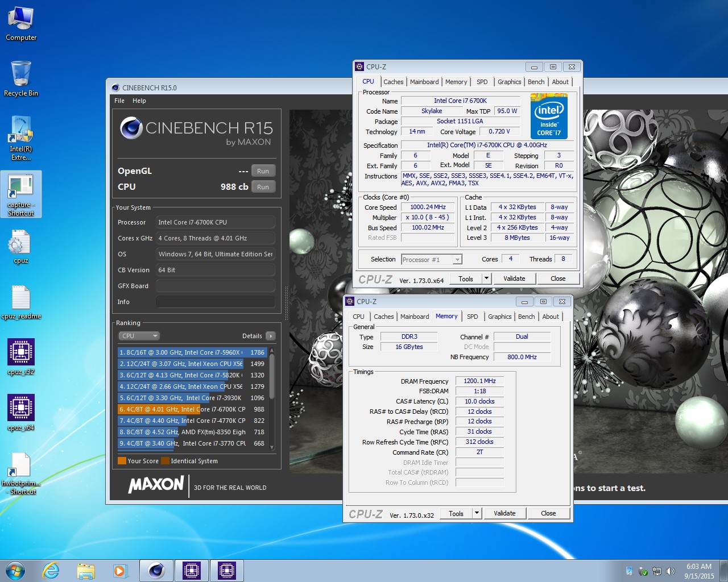This screenshot has width=728, height=582.
Task: Switch to About tab in upper CPU-Z
Action: click(x=560, y=82)
